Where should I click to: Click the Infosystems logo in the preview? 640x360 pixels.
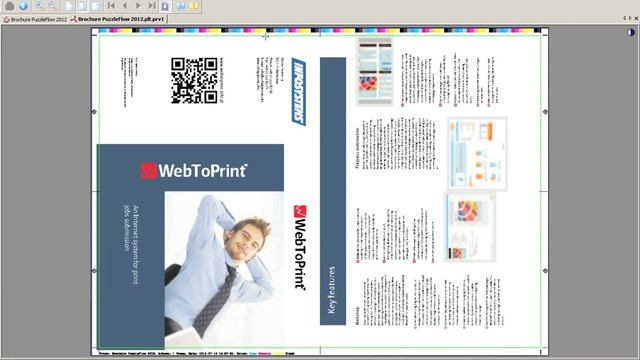point(299,92)
